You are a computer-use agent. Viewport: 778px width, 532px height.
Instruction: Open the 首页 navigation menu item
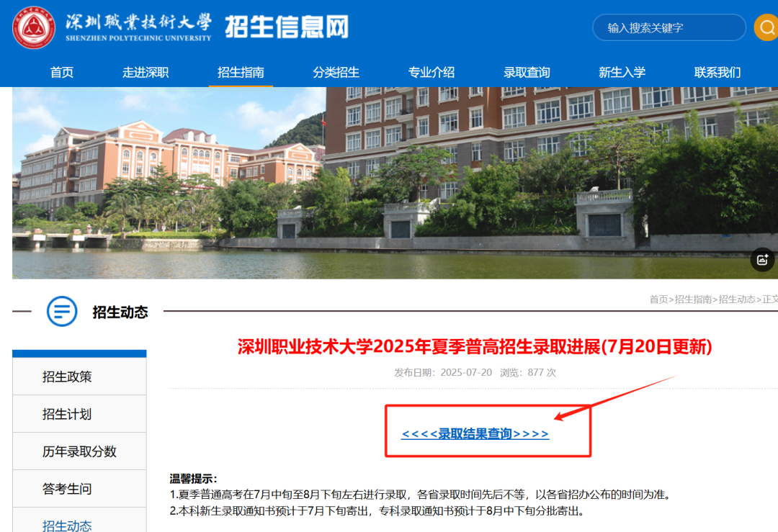click(61, 73)
